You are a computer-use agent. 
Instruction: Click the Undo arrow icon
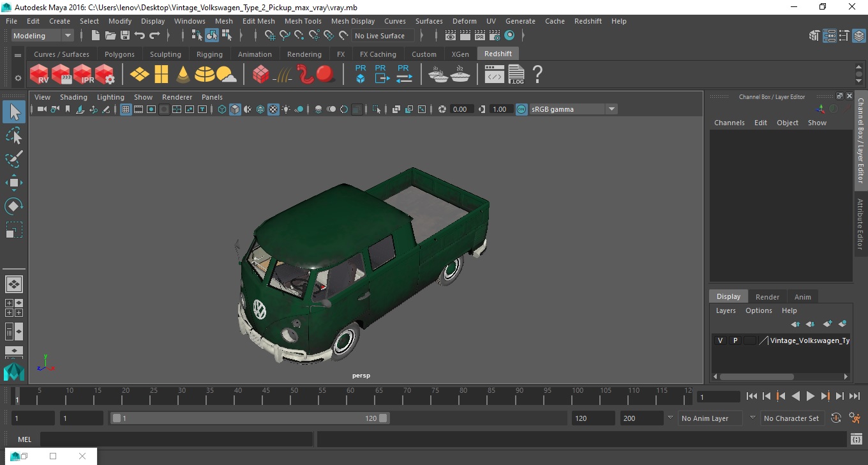pyautogui.click(x=140, y=36)
